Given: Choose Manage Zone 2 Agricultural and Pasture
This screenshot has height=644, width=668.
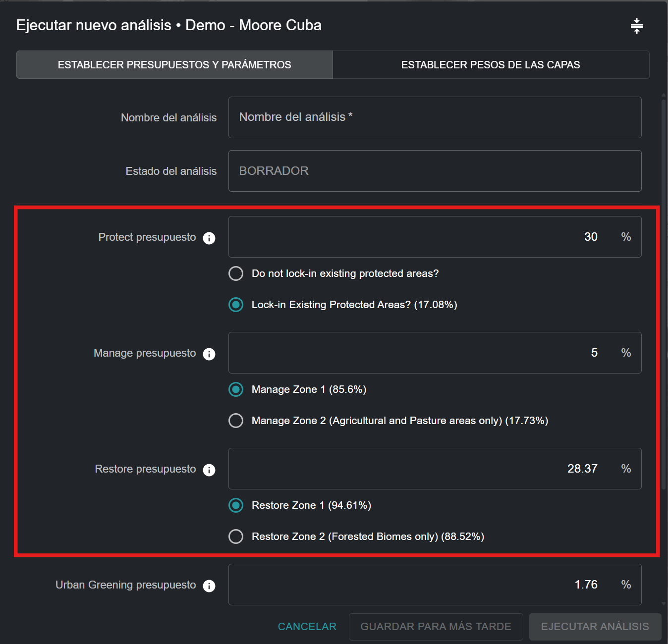Looking at the screenshot, I should pyautogui.click(x=236, y=421).
